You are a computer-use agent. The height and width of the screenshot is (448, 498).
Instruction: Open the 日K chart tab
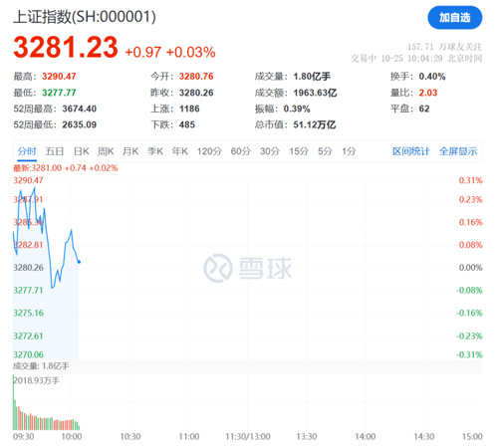(82, 151)
